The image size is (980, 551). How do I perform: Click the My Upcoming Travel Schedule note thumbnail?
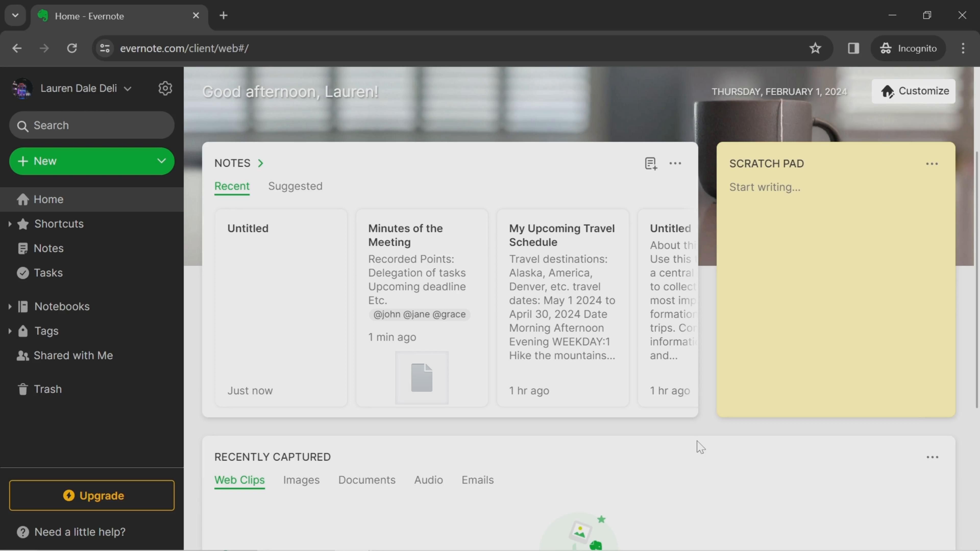pyautogui.click(x=562, y=307)
